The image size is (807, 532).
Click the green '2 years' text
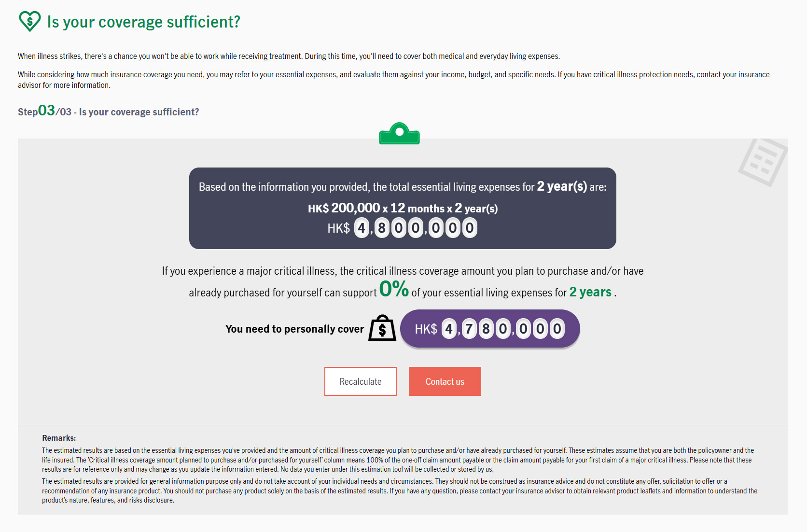(590, 292)
